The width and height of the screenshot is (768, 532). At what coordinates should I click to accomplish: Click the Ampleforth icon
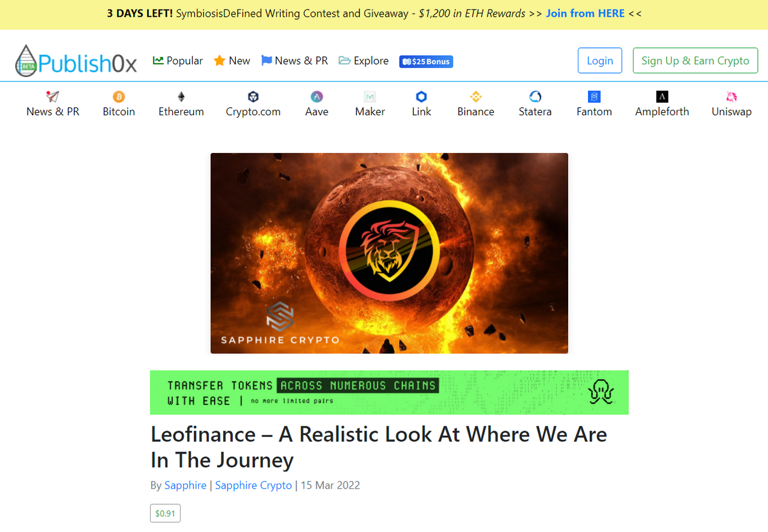[x=662, y=97]
